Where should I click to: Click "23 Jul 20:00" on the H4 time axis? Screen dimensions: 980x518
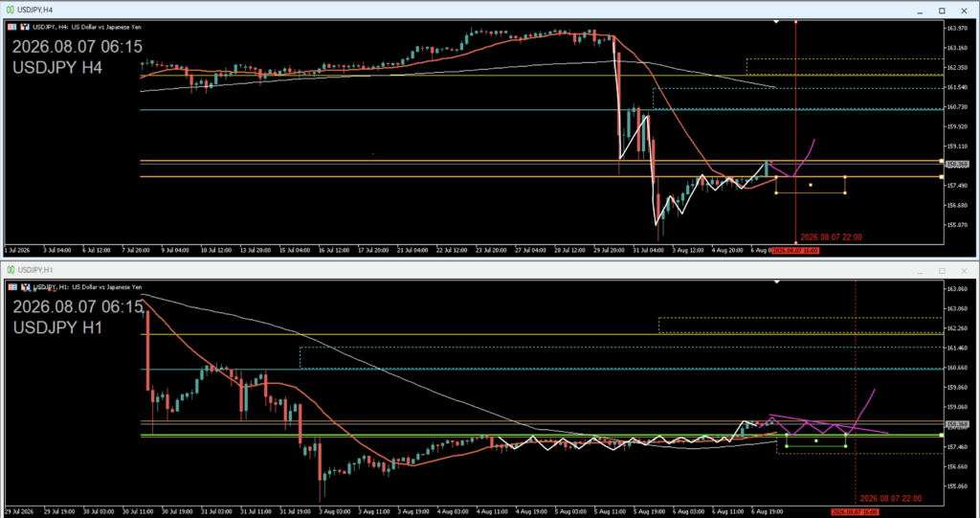pos(491,251)
